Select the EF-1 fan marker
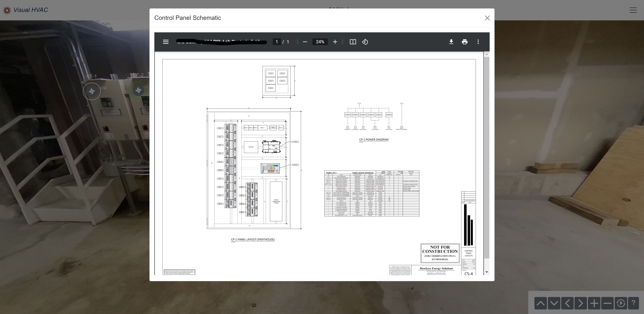Image resolution: width=644 pixels, height=314 pixels. [92, 91]
